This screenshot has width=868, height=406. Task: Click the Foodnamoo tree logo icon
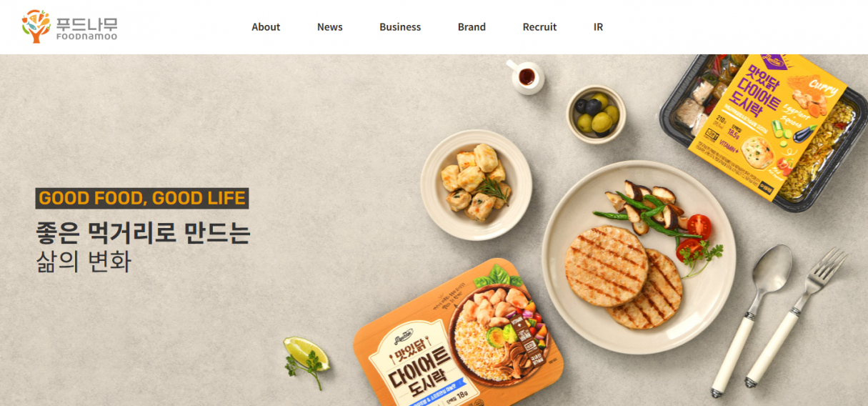tap(36, 26)
